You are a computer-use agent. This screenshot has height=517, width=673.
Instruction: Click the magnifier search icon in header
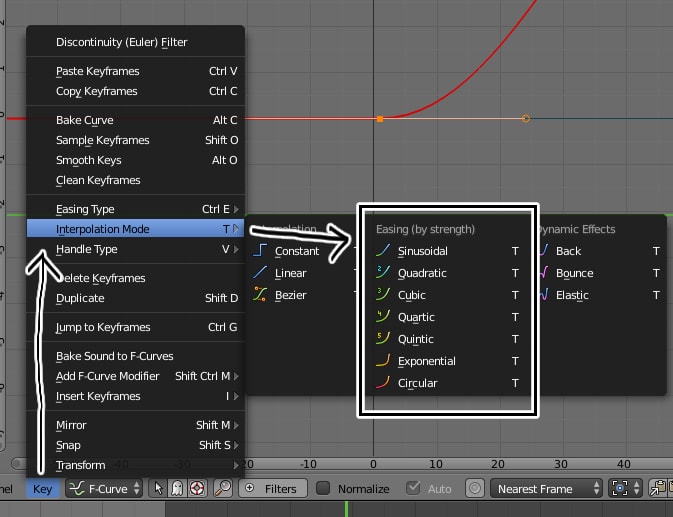click(223, 488)
